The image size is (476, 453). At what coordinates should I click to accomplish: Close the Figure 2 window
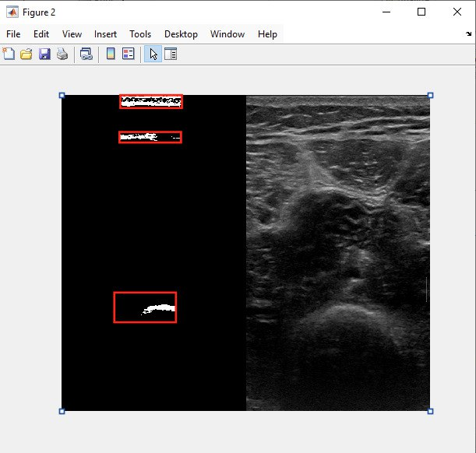pos(457,12)
